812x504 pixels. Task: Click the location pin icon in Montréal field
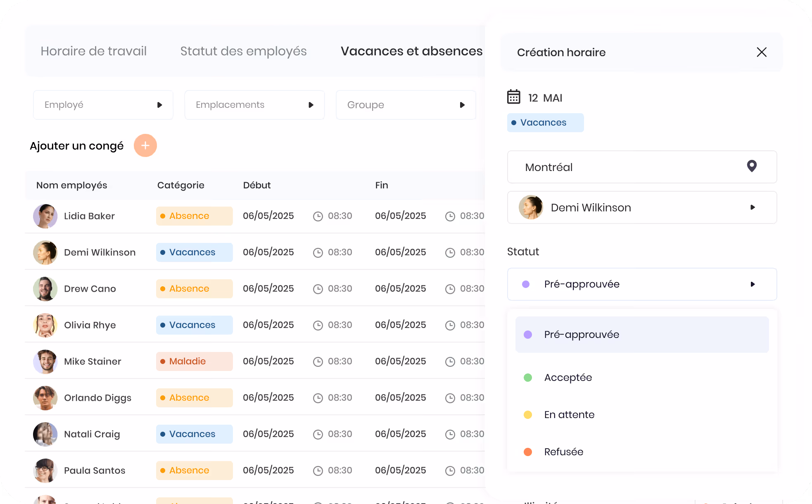pos(752,166)
